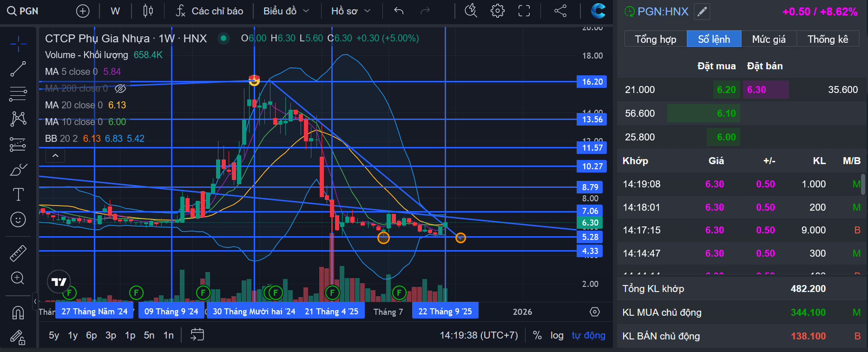Image resolution: width=868 pixels, height=352 pixels.
Task: Open chart settings gear
Action: (x=498, y=11)
